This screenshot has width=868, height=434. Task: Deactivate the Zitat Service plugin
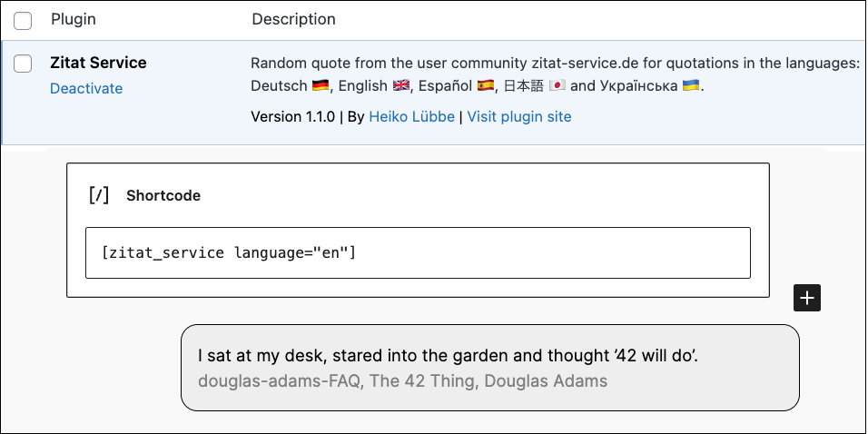(x=86, y=88)
